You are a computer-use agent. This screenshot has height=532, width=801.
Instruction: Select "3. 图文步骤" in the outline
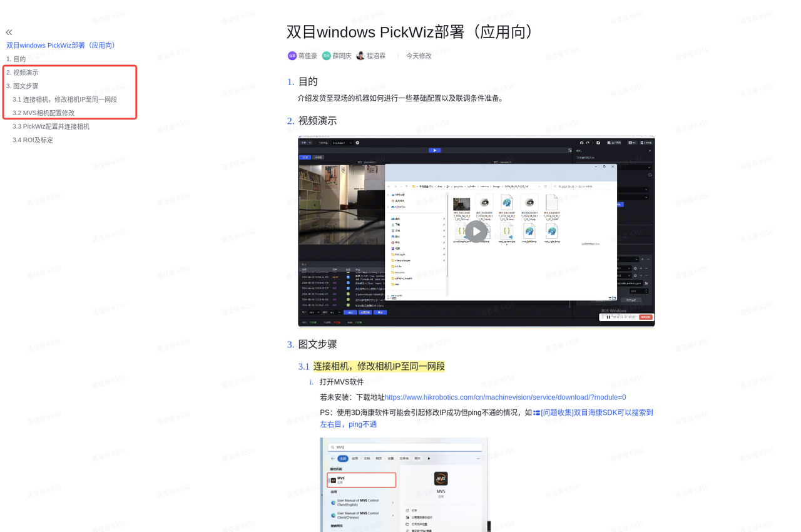point(23,86)
